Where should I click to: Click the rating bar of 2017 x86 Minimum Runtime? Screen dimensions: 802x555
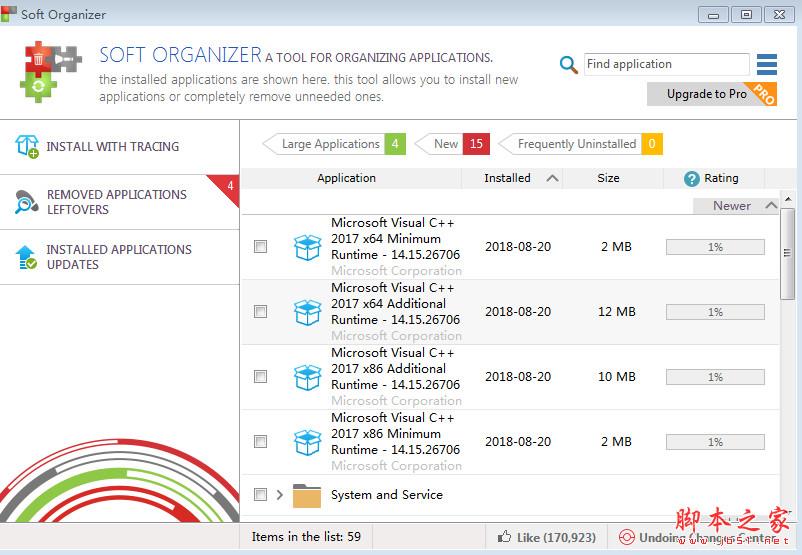[x=715, y=442]
